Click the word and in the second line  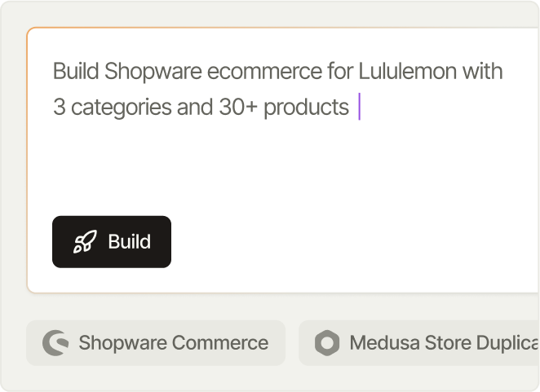coord(195,107)
